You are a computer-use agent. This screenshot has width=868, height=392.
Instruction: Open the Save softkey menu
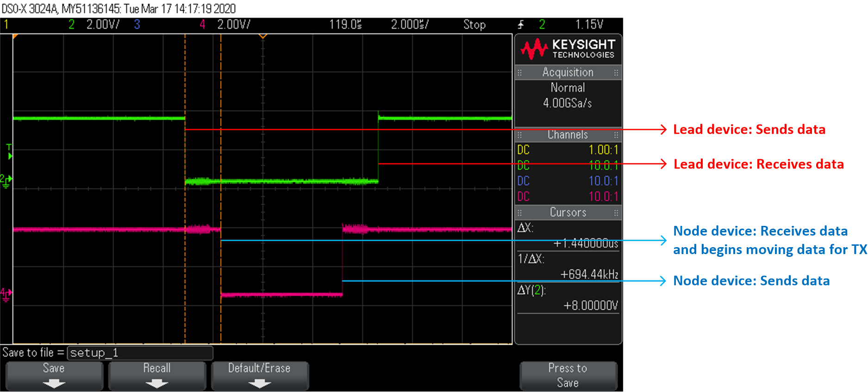[54, 375]
